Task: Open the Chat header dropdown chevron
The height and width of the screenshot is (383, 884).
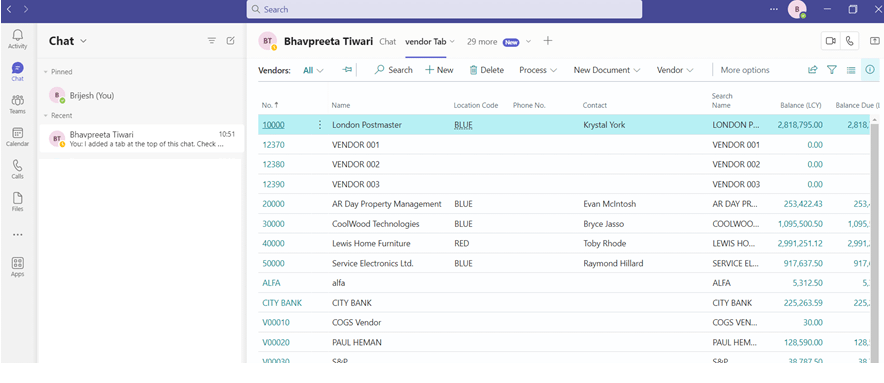Action: [84, 41]
